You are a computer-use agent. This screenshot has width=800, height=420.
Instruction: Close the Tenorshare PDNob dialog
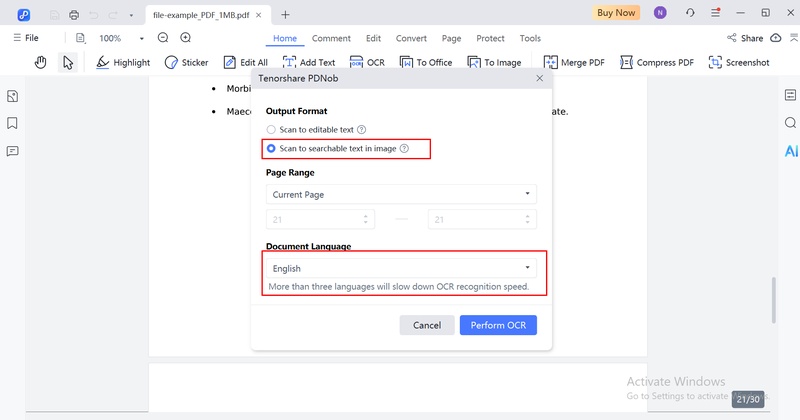pyautogui.click(x=539, y=78)
